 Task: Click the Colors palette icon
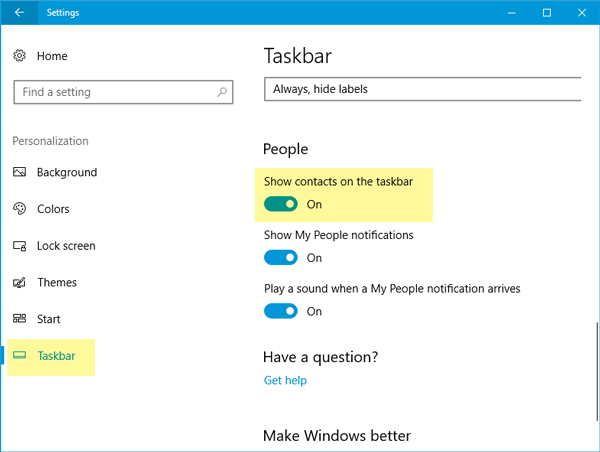(20, 209)
